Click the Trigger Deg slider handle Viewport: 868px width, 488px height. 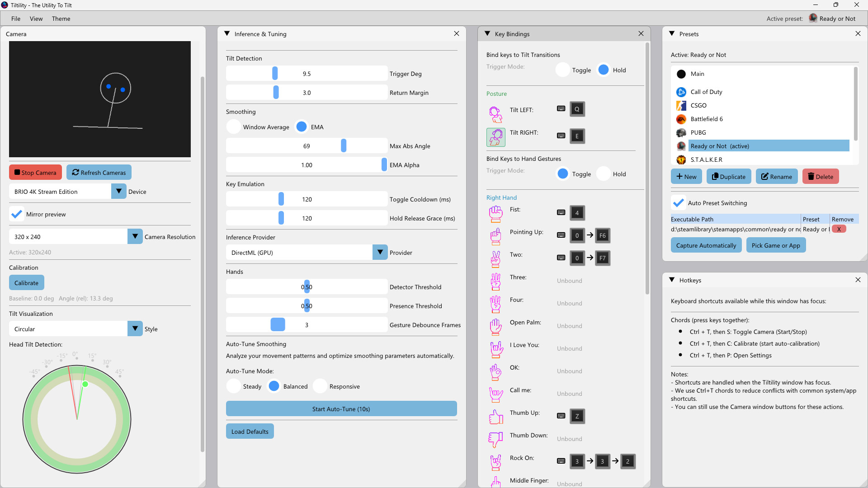pos(275,74)
